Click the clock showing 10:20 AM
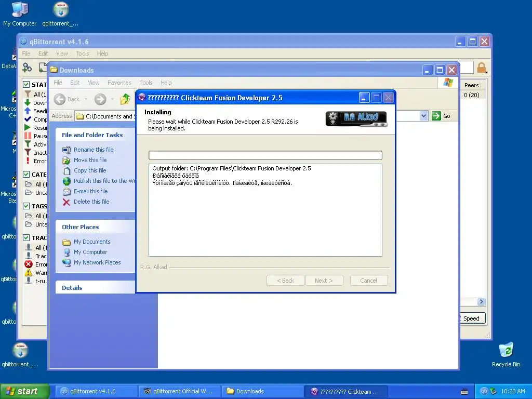The width and height of the screenshot is (532, 399). tap(513, 391)
